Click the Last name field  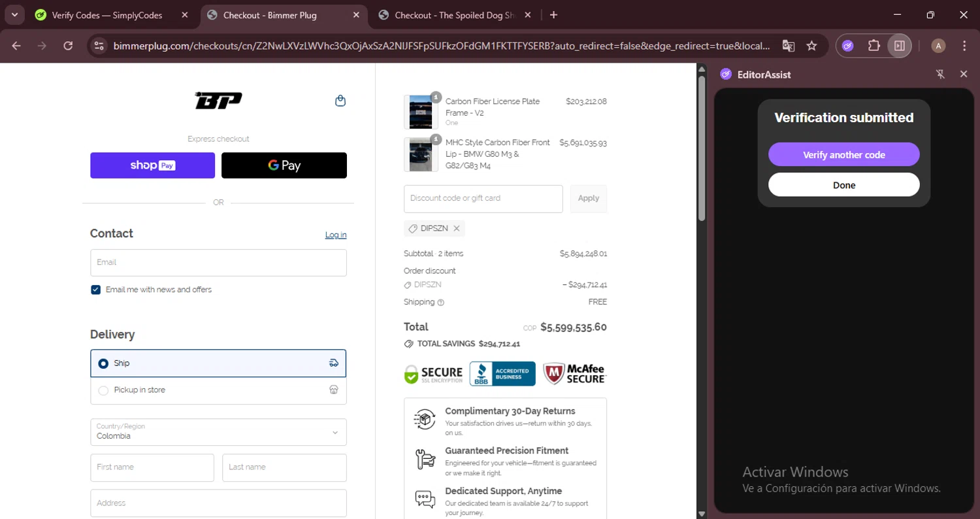[x=284, y=467]
